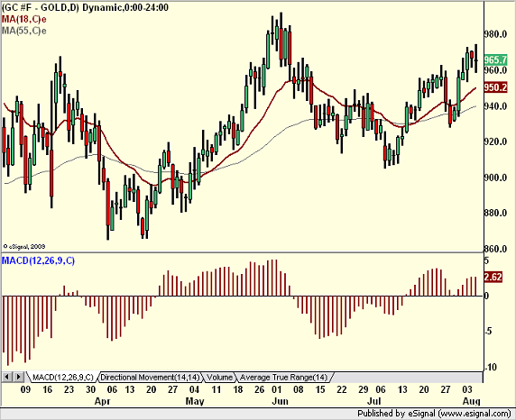The image size is (516, 420).
Task: Click the 940.0 price axis label
Action: tap(495, 106)
